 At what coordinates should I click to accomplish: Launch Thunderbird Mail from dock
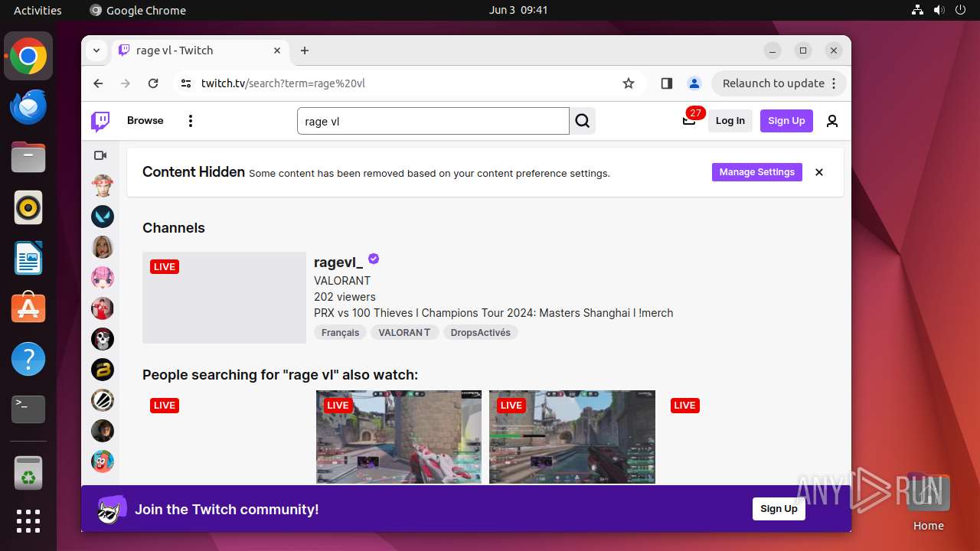tap(28, 106)
